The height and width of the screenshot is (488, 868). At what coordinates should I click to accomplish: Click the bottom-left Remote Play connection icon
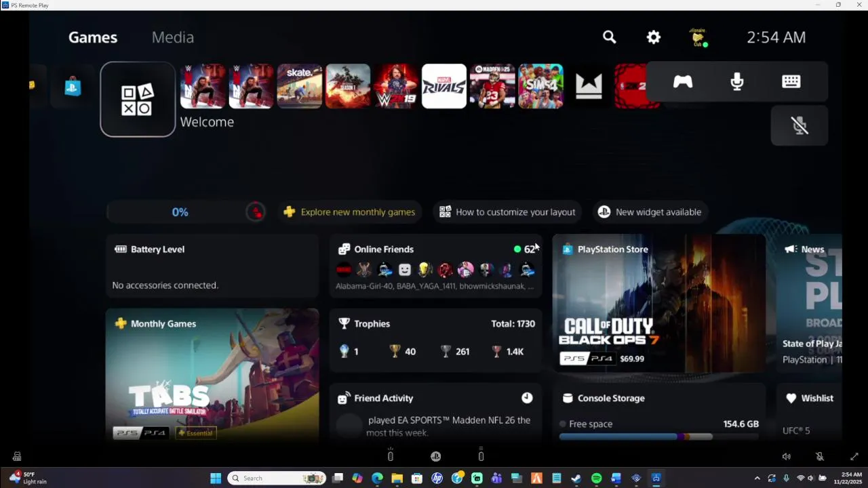click(17, 457)
